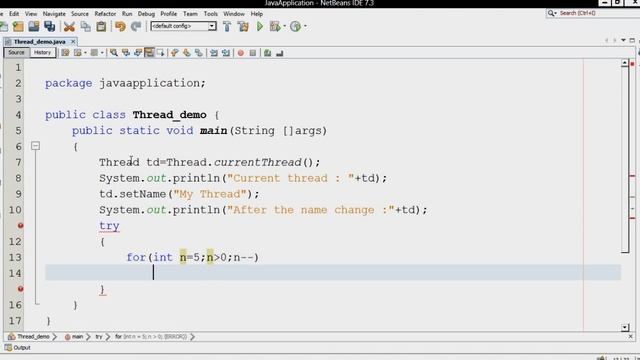This screenshot has width=640, height=360.
Task: Undo the last edit with the orange arrow
Action: (120, 27)
